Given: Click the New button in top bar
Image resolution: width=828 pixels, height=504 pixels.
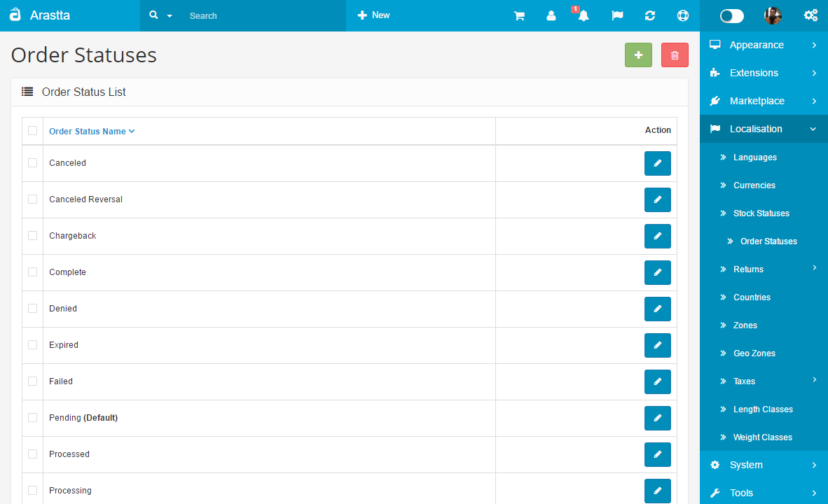Looking at the screenshot, I should pyautogui.click(x=373, y=15).
